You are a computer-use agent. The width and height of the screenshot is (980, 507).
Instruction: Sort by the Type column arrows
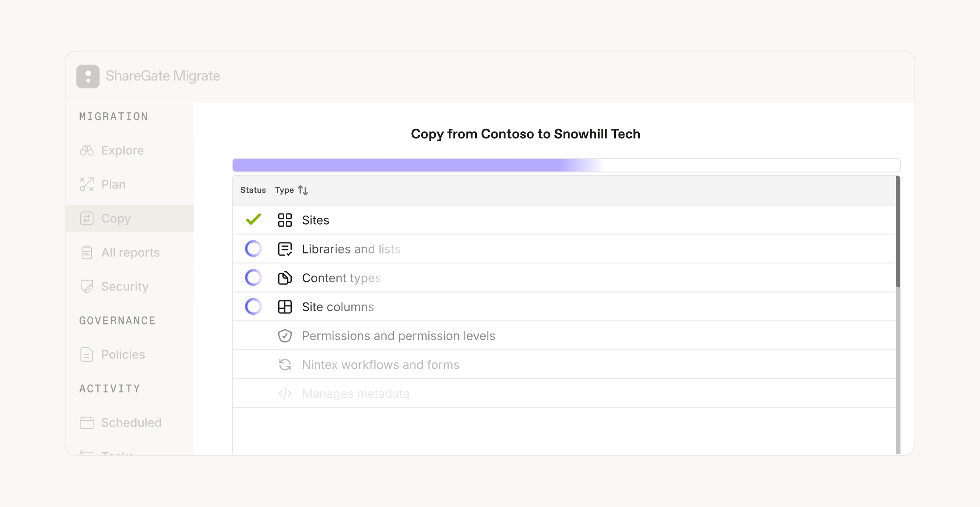point(303,190)
